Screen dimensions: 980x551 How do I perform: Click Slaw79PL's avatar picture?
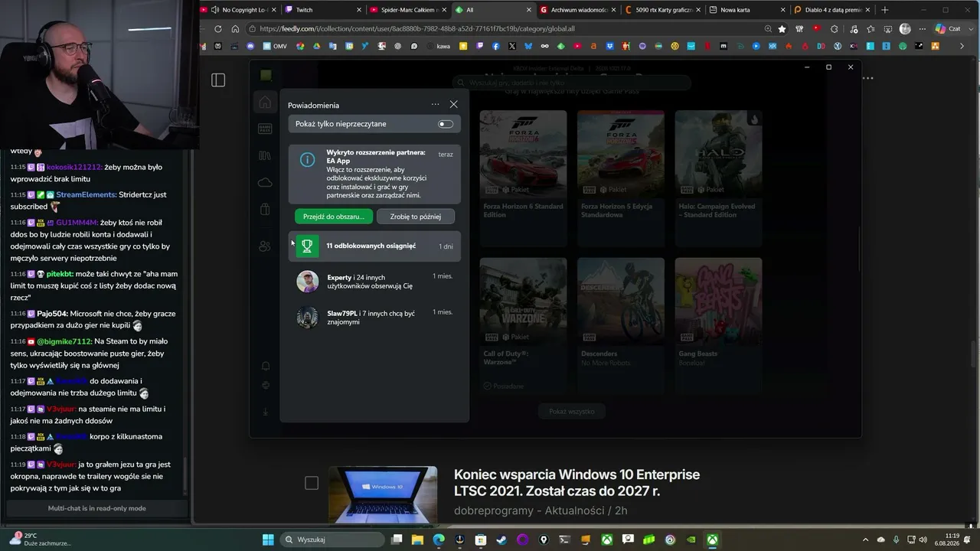pos(307,317)
